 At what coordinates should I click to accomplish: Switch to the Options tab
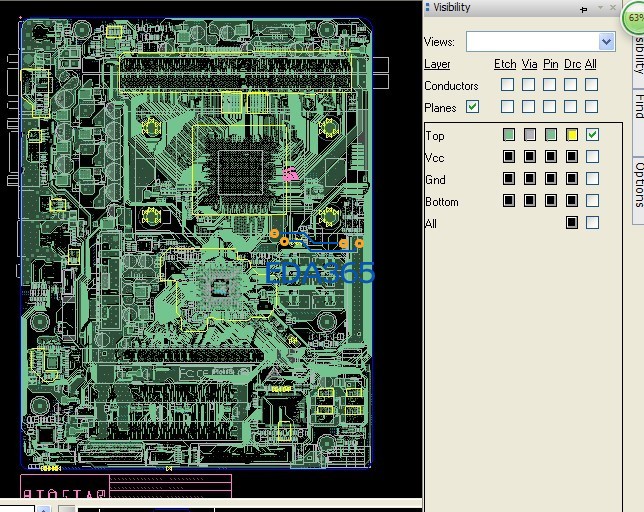coord(637,182)
